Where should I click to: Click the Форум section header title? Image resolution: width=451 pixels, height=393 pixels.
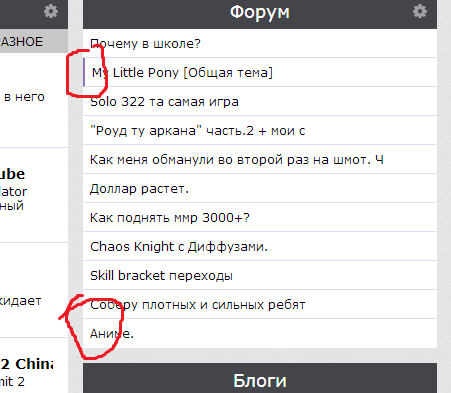pyautogui.click(x=260, y=13)
